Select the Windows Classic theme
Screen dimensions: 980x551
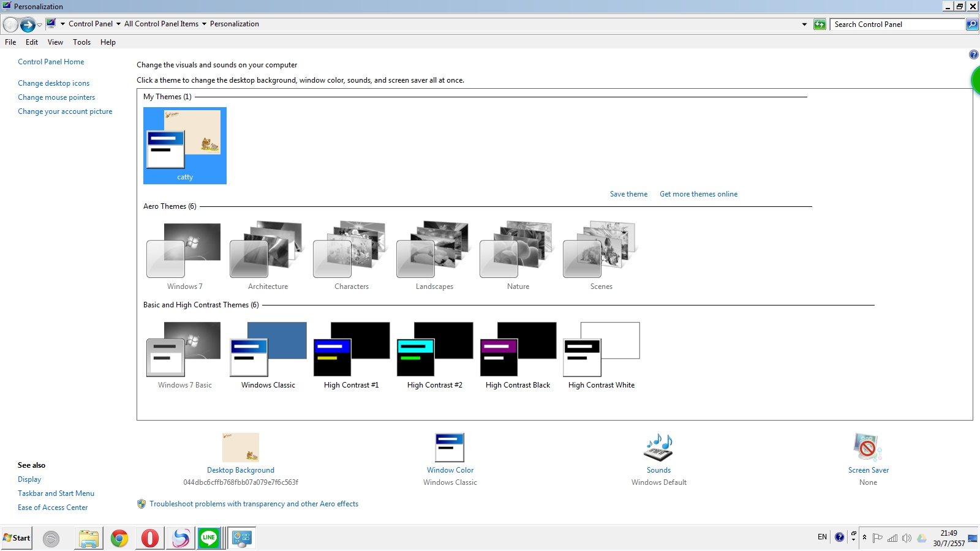point(268,355)
